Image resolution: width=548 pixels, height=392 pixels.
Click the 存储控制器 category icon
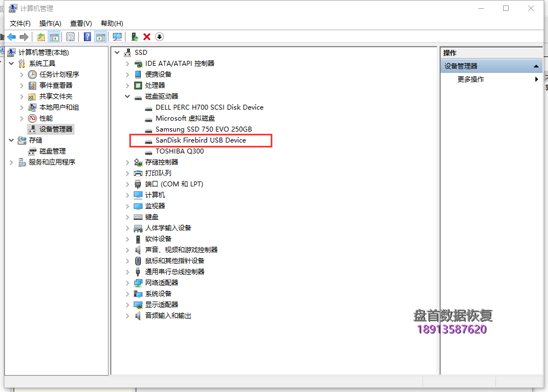(x=138, y=162)
